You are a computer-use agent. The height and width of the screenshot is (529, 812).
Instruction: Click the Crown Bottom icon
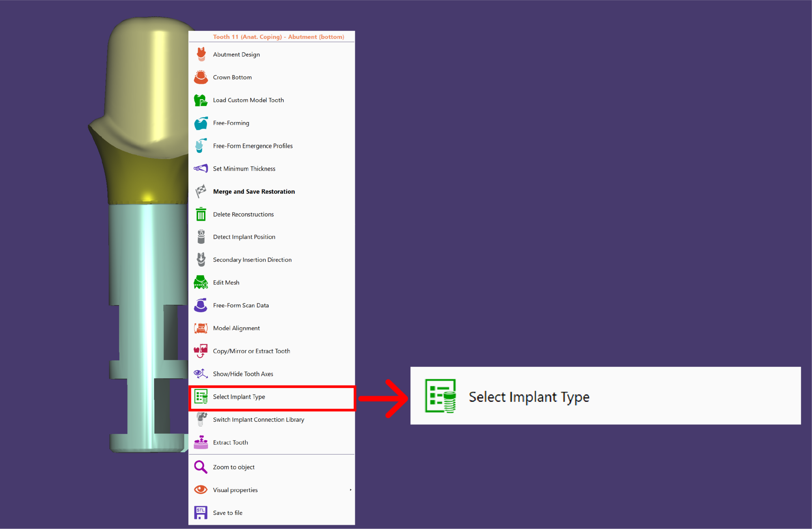(201, 77)
